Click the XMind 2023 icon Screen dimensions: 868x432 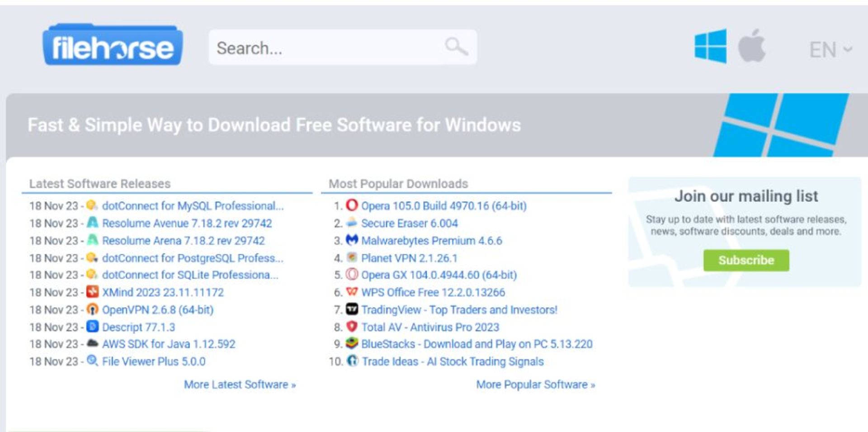92,292
